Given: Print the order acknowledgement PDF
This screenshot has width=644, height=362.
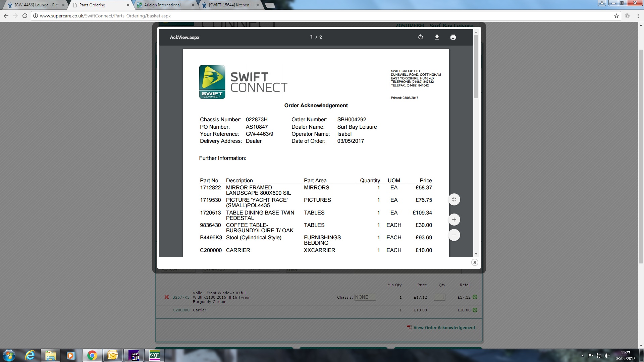Looking at the screenshot, I should [453, 37].
